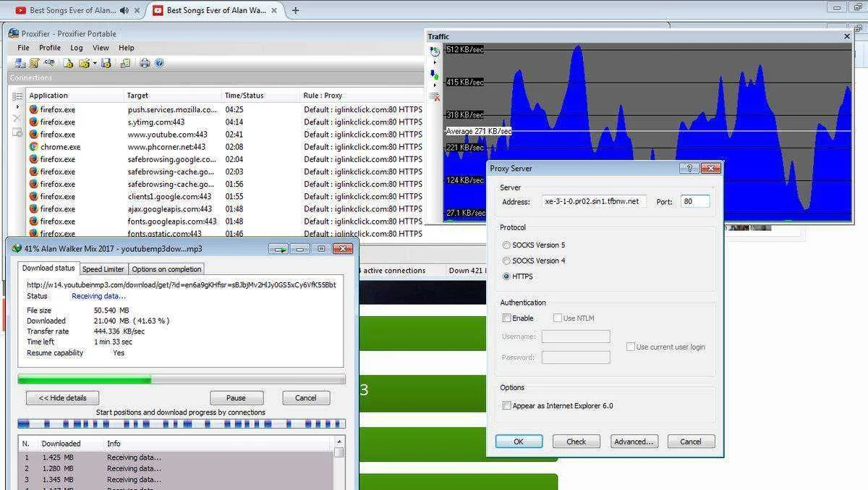Image resolution: width=868 pixels, height=490 pixels.
Task: Switch to the Download status tab
Action: tap(48, 268)
